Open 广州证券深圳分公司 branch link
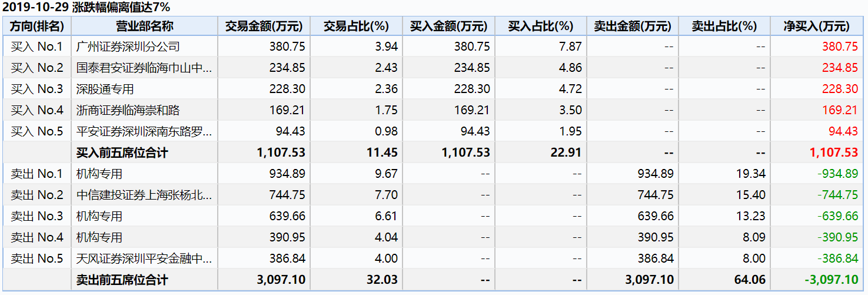This screenshot has width=868, height=295. [x=128, y=47]
